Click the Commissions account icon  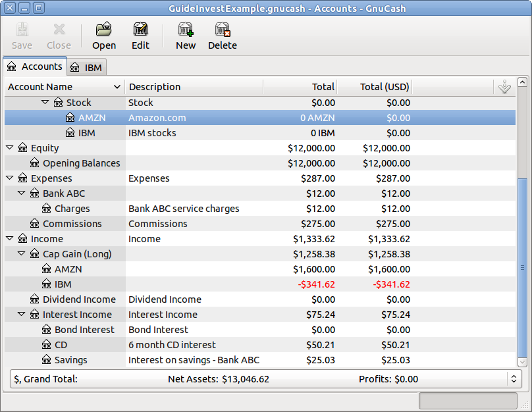35,224
